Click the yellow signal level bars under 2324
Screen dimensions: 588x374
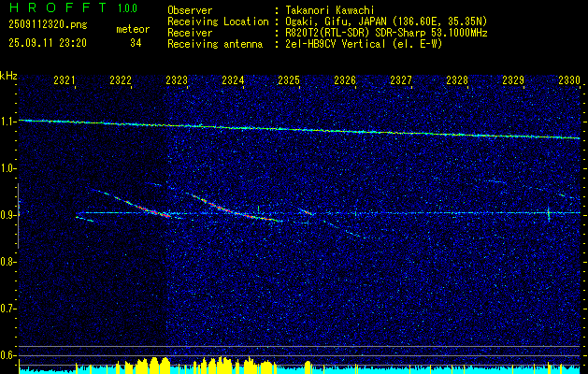(x=235, y=364)
